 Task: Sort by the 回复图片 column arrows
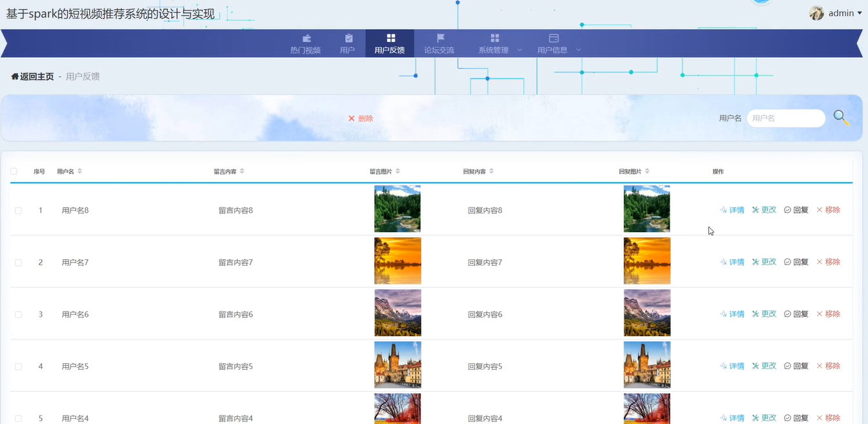point(647,171)
